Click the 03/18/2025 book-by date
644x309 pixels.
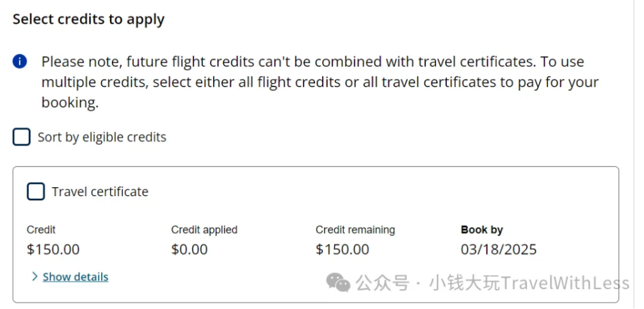tap(499, 249)
